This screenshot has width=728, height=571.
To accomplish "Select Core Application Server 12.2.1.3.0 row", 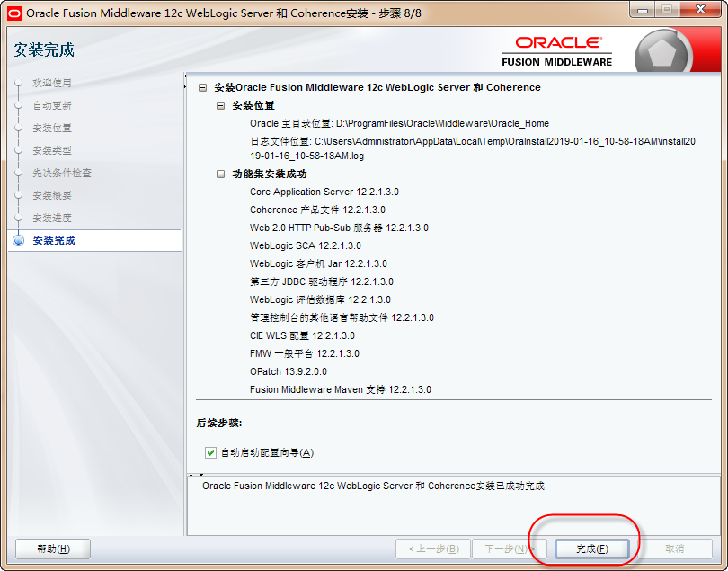I will coord(324,192).
